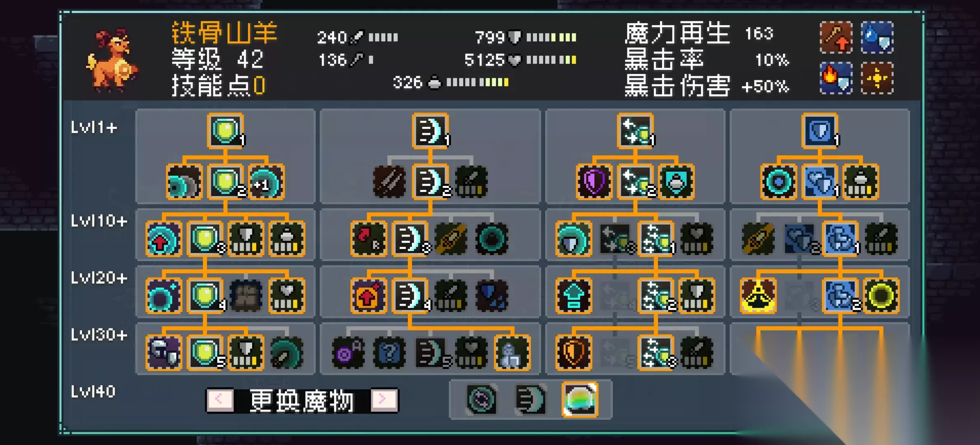Select the fire and shield trait icon
This screenshot has width=980, height=445.
click(836, 78)
